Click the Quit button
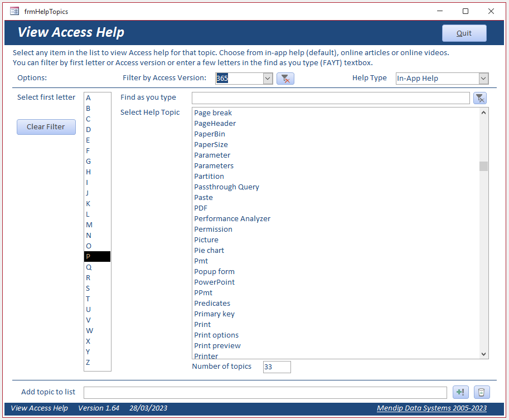Viewport: 509px width, 420px height. pos(464,33)
